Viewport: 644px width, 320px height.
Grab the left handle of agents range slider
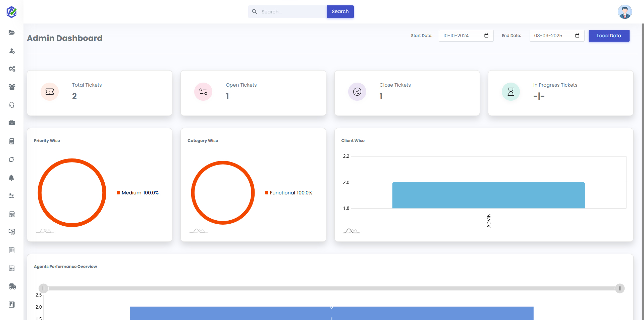pyautogui.click(x=43, y=288)
